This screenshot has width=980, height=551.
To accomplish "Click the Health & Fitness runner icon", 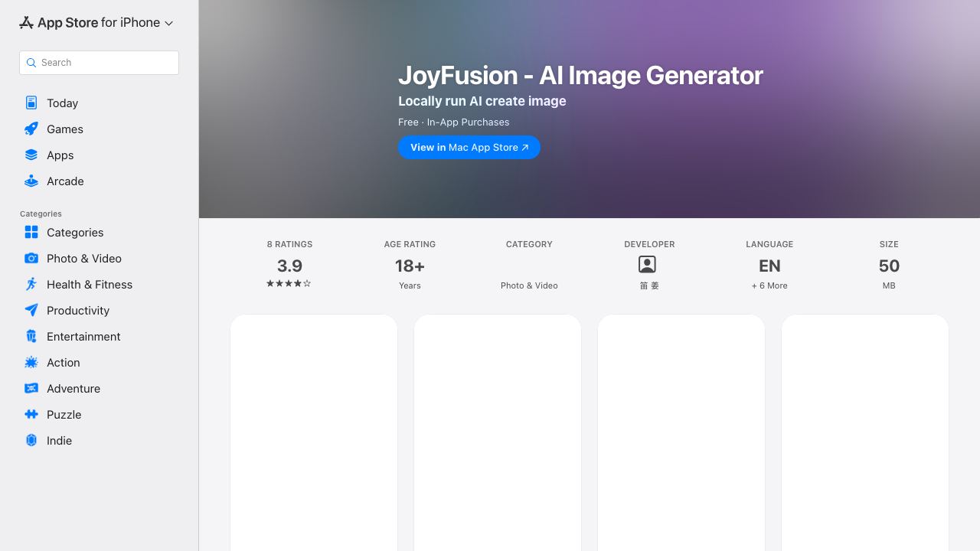I will click(x=31, y=284).
